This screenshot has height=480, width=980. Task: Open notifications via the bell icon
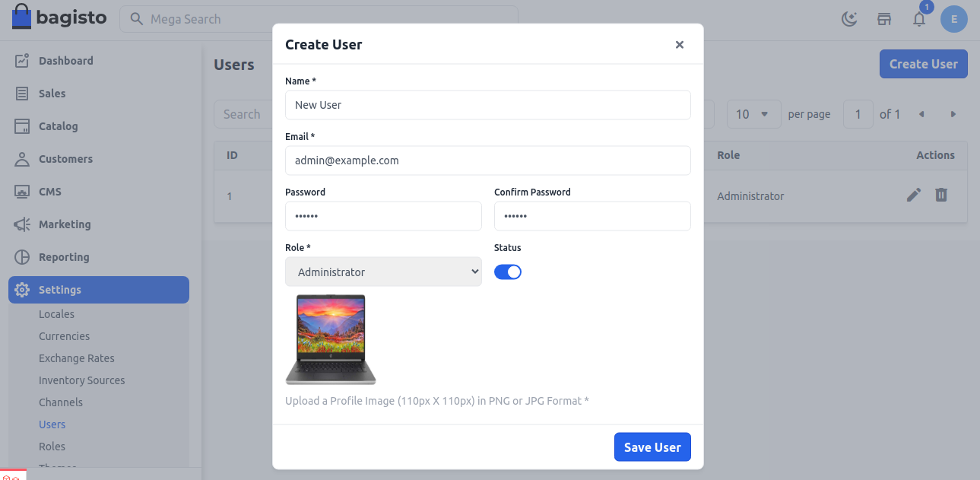(x=918, y=19)
